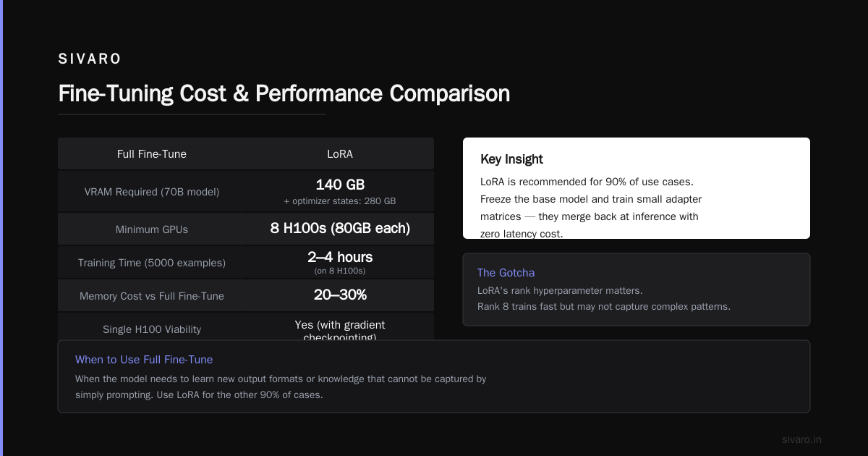The image size is (868, 456).
Task: Click the 2–4 hours value
Action: coord(340,257)
